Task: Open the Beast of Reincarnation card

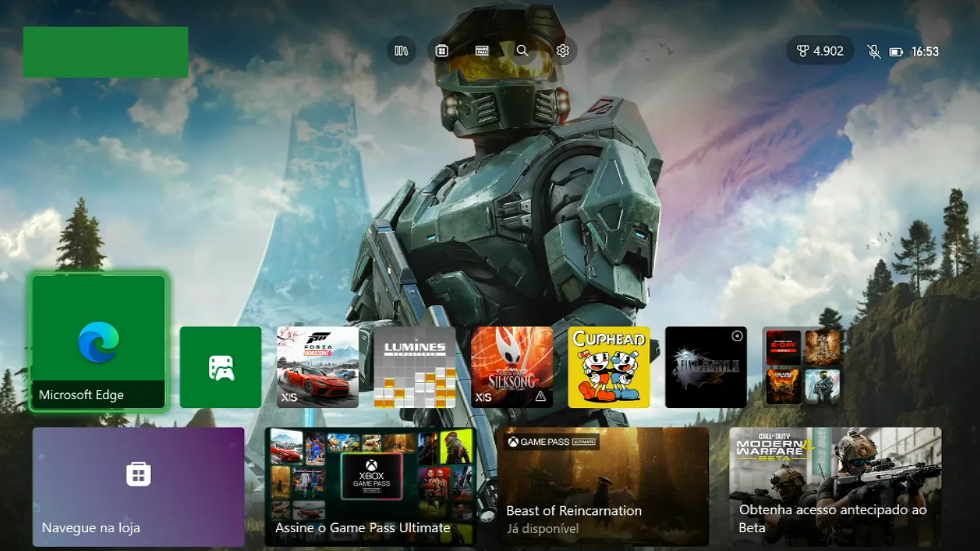Action: point(603,487)
